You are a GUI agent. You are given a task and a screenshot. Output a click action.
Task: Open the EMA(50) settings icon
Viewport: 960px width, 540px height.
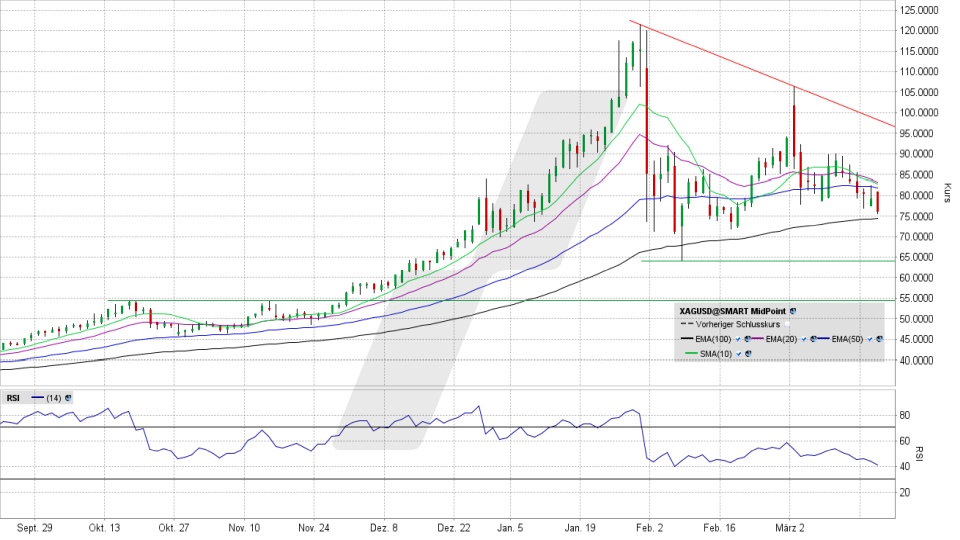pos(879,339)
